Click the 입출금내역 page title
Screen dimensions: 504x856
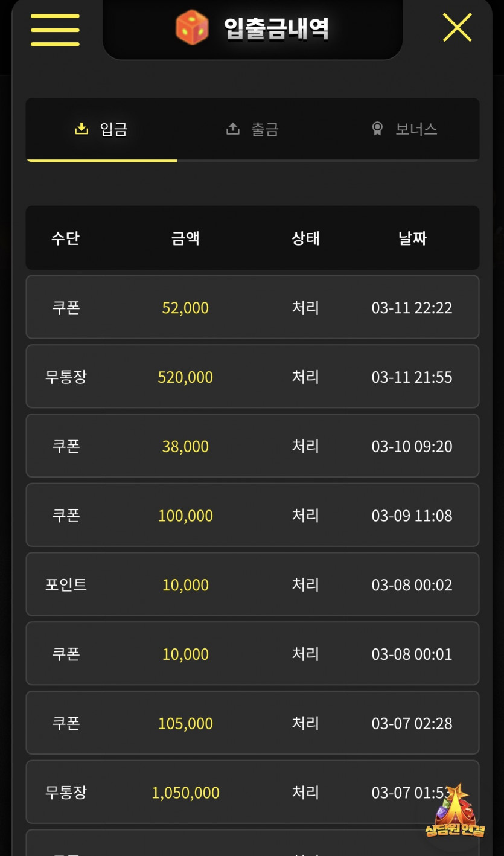click(276, 28)
